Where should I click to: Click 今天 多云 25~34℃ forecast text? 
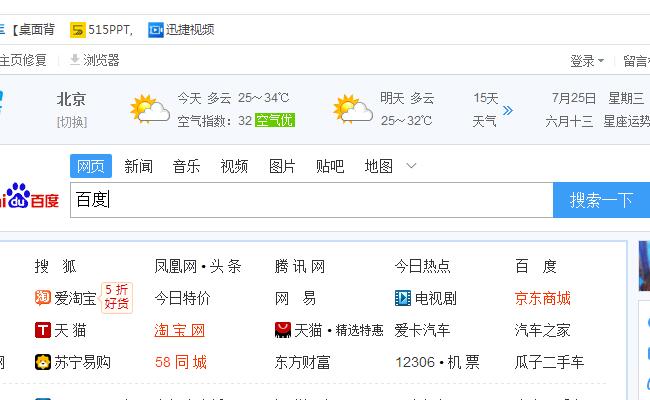[x=233, y=98]
